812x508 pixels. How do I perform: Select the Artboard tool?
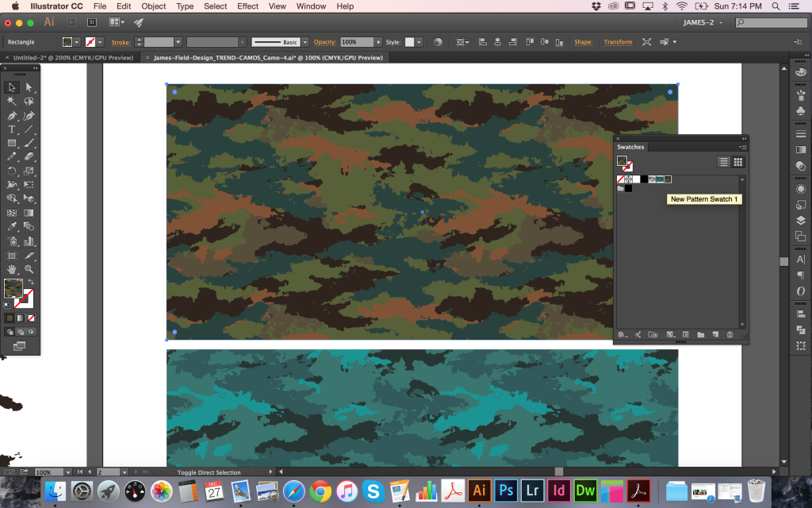pyautogui.click(x=11, y=255)
